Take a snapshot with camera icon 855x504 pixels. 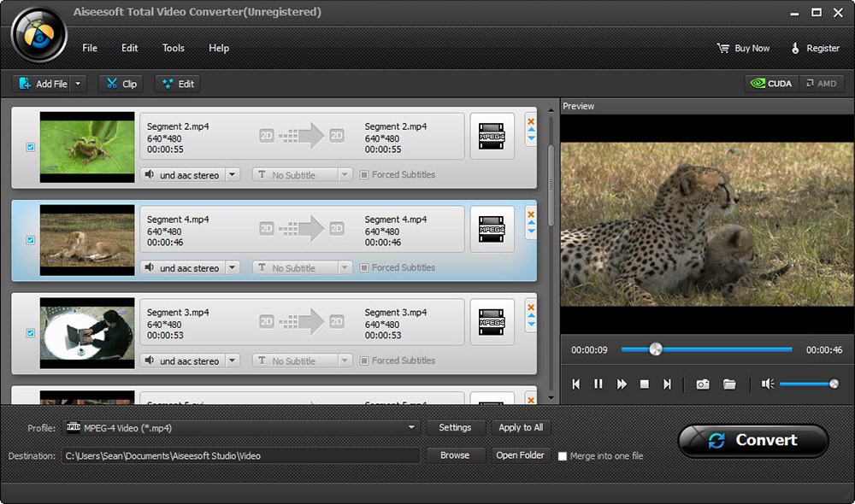[703, 384]
